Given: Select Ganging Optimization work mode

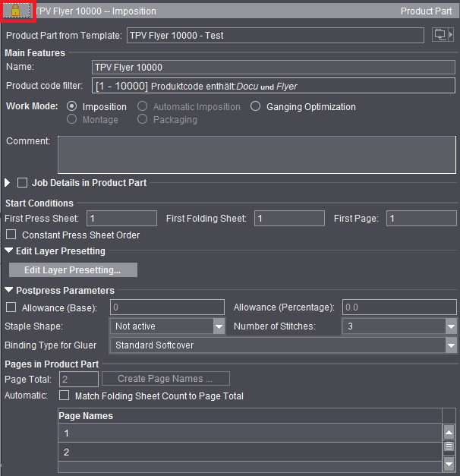Looking at the screenshot, I should [x=256, y=107].
